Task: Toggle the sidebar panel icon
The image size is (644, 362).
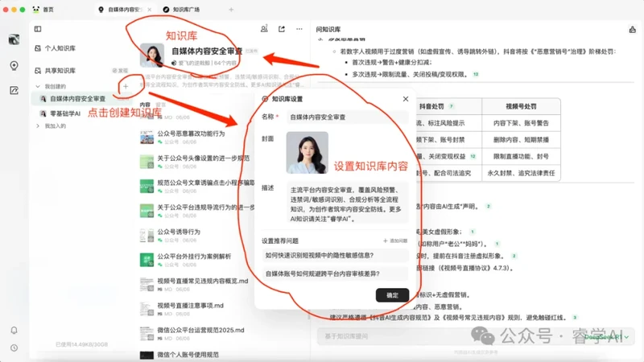Action: pos(38,29)
